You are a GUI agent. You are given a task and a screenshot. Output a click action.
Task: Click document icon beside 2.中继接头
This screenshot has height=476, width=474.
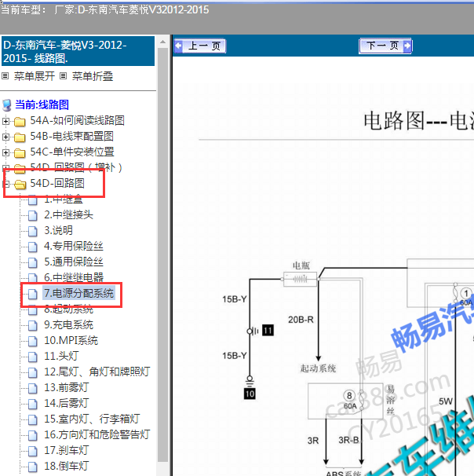point(32,215)
